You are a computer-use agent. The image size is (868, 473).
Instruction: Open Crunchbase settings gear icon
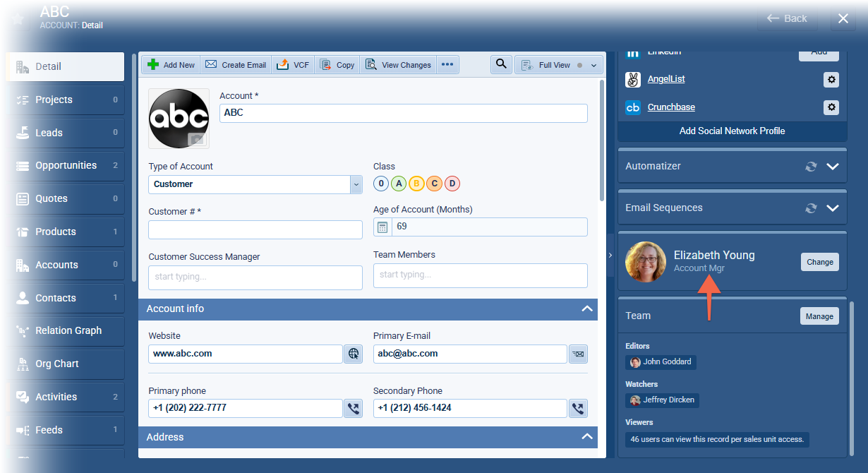pos(831,107)
